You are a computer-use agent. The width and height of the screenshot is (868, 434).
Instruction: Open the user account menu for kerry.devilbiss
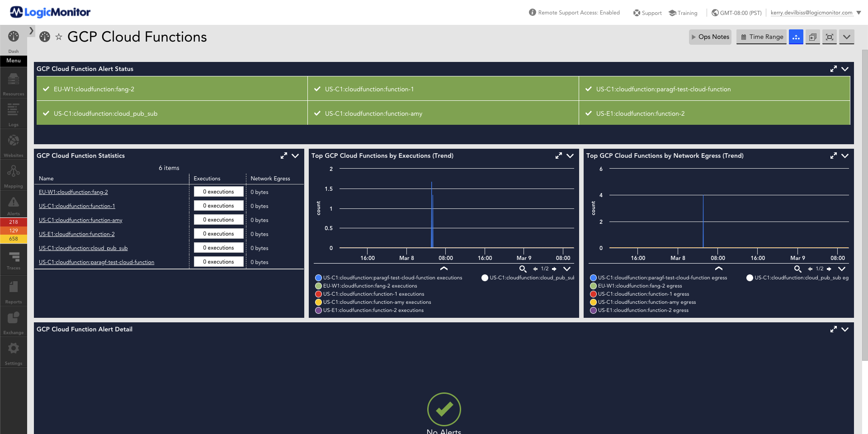(811, 12)
